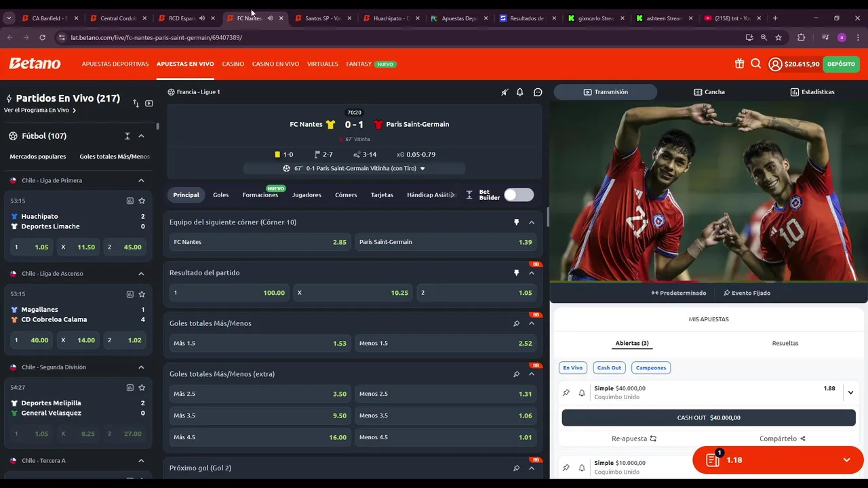Click the green DEPÓSITO button
Viewport: 868px width, 488px height.
[x=841, y=64]
